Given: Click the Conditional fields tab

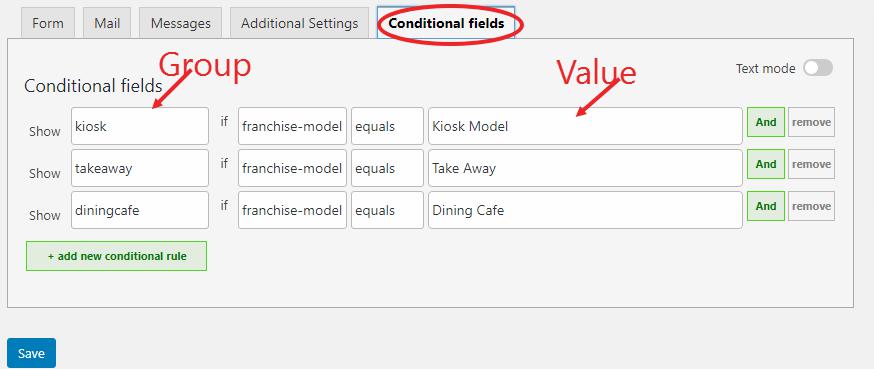Looking at the screenshot, I should (446, 23).
